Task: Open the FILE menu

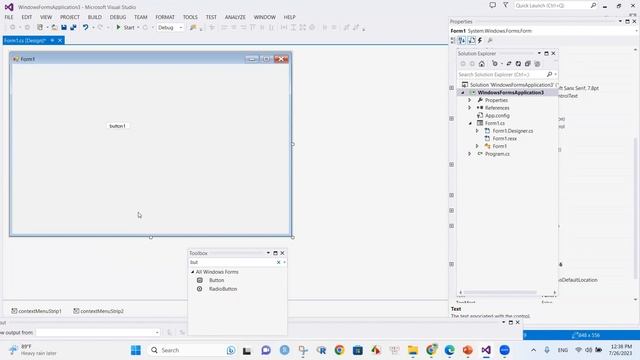Action: [x=9, y=17]
